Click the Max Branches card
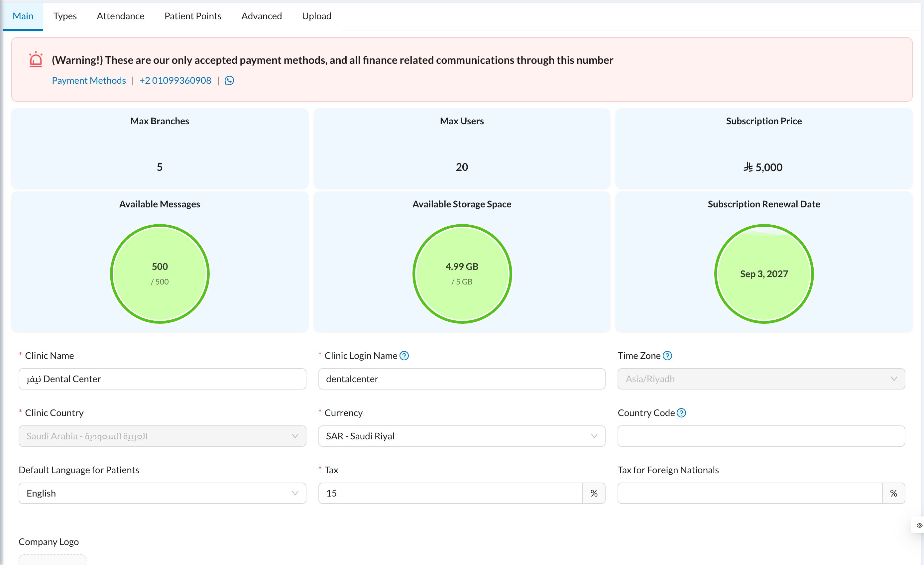The height and width of the screenshot is (565, 924). coord(160,149)
